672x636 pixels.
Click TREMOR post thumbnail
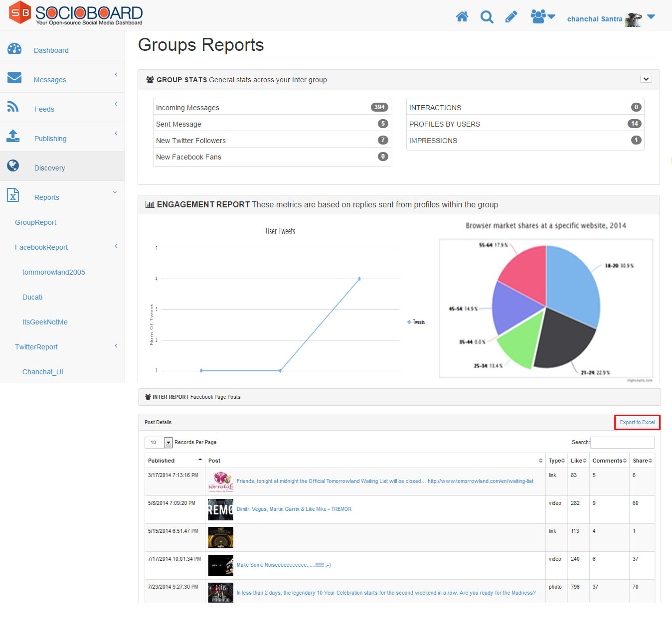pyautogui.click(x=220, y=509)
